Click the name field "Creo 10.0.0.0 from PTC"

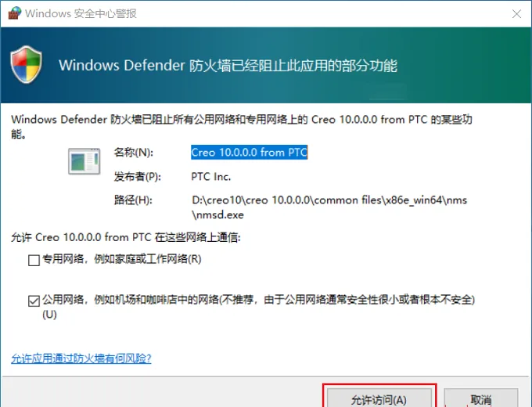point(249,153)
